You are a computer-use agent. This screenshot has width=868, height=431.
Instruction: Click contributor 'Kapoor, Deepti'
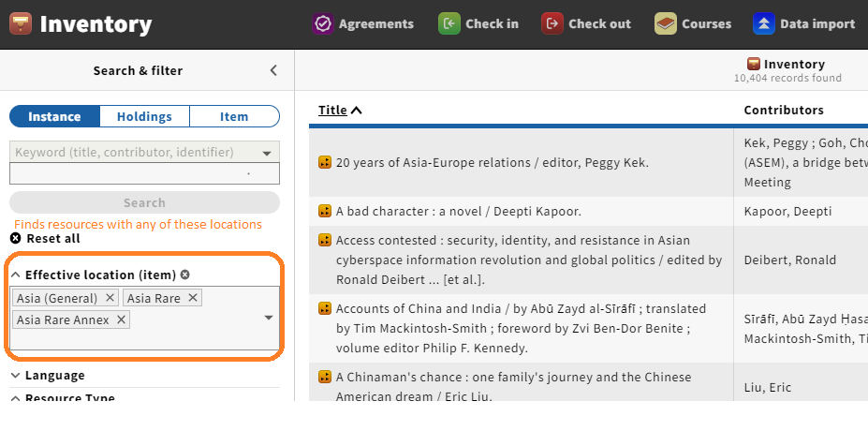click(787, 211)
